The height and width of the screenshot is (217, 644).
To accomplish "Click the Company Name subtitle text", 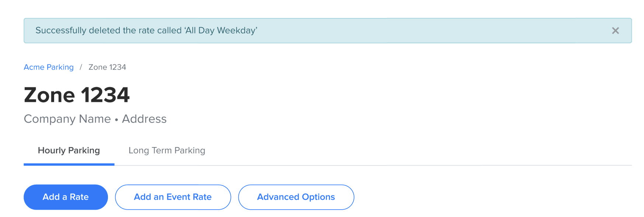I will [67, 119].
